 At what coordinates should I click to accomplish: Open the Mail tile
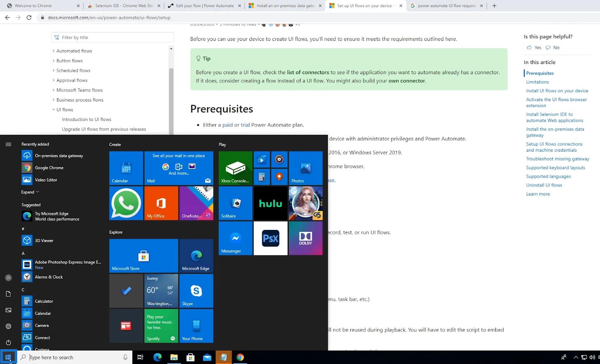coord(178,168)
